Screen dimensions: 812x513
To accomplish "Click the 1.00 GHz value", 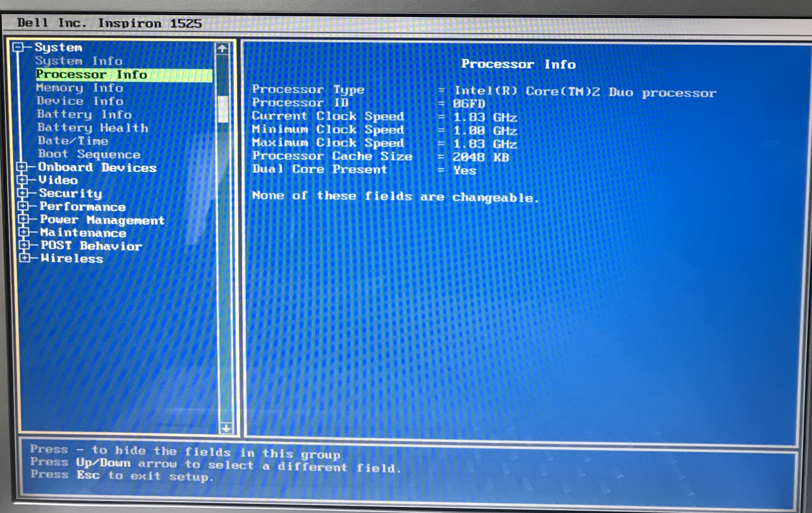I will click(x=485, y=130).
